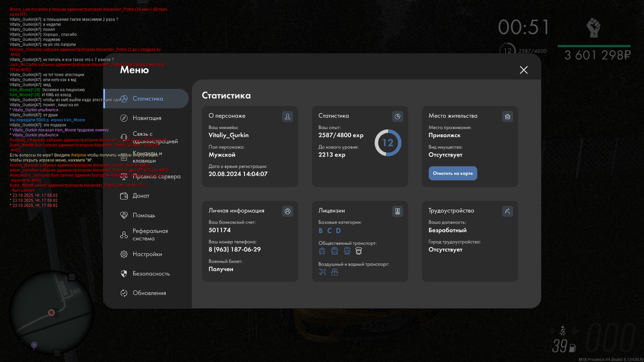Click the registration date 20.08.2024 14:04:07

(238, 174)
